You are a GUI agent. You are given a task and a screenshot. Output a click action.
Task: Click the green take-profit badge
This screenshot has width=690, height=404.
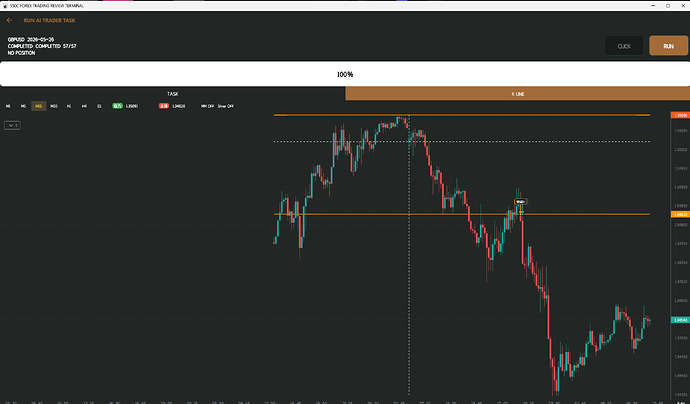[117, 106]
